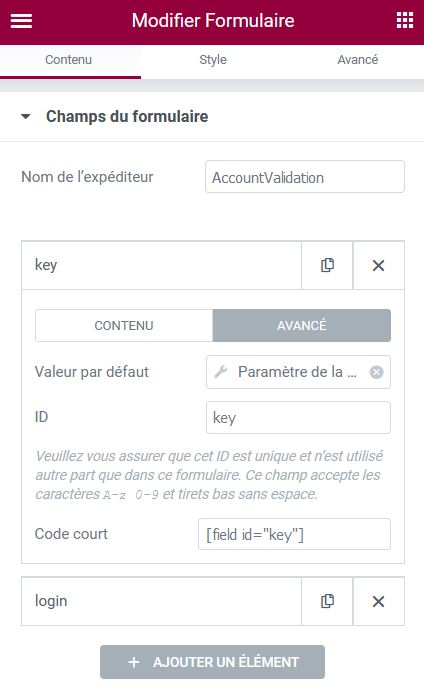The width and height of the screenshot is (424, 692).
Task: Expand the login field item
Action: point(161,601)
